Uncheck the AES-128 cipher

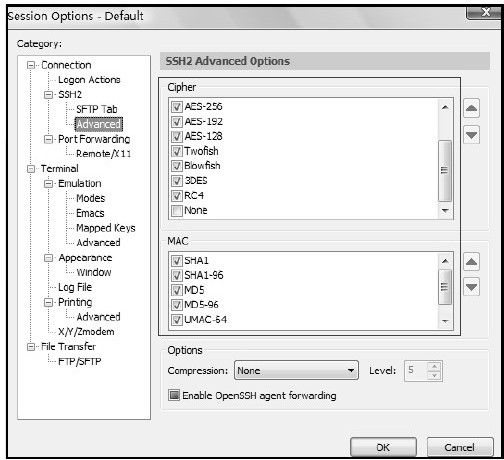(x=177, y=136)
